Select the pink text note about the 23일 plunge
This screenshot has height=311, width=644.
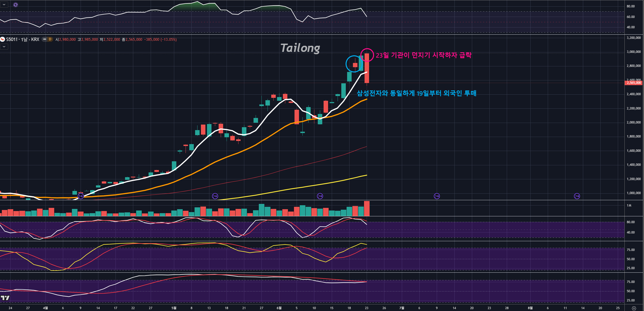(x=424, y=55)
